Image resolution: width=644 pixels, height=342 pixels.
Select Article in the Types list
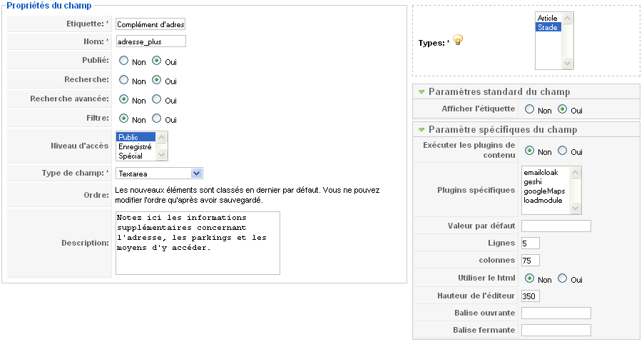tap(548, 18)
